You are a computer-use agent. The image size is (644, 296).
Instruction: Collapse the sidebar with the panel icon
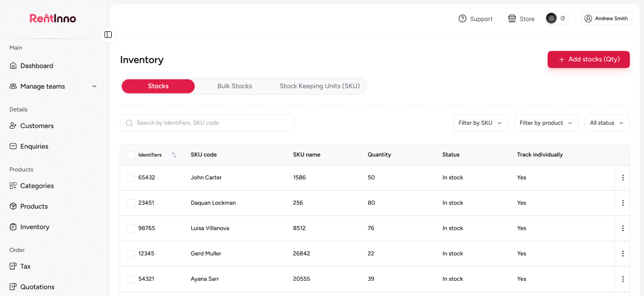(x=108, y=34)
